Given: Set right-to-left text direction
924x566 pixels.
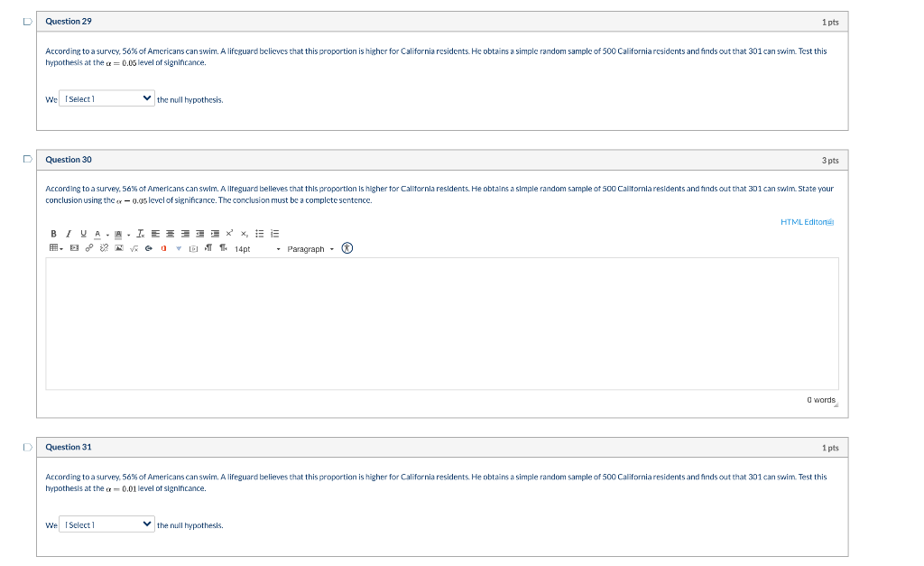Looking at the screenshot, I should 224,248.
